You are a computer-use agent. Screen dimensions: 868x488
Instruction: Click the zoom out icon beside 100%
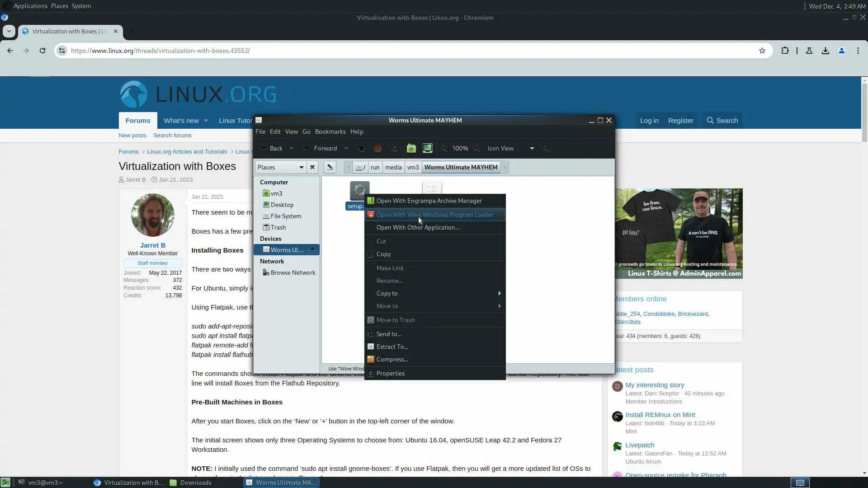click(x=444, y=148)
